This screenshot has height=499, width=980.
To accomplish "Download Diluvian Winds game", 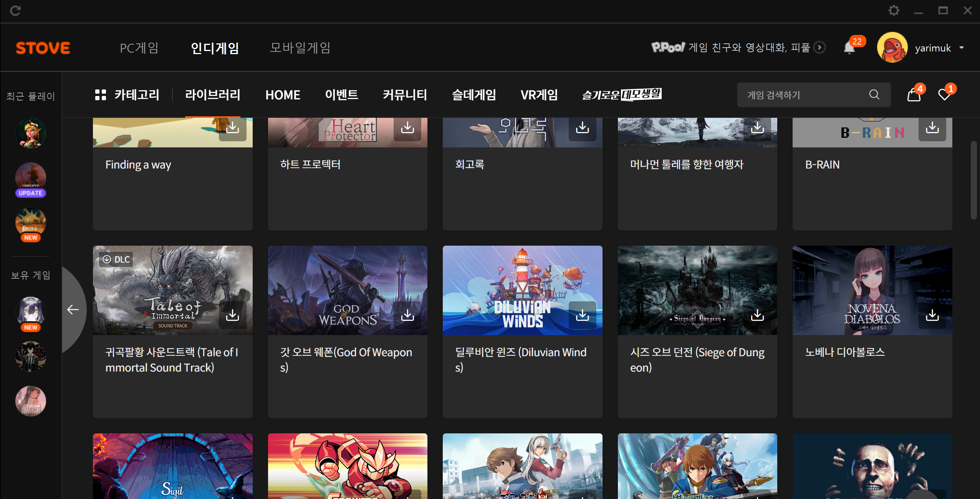I will (583, 315).
